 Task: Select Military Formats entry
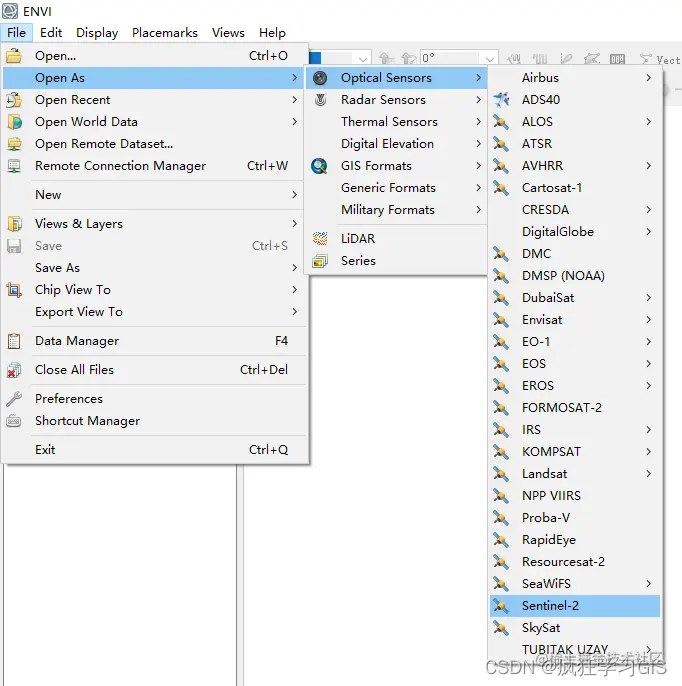click(396, 210)
